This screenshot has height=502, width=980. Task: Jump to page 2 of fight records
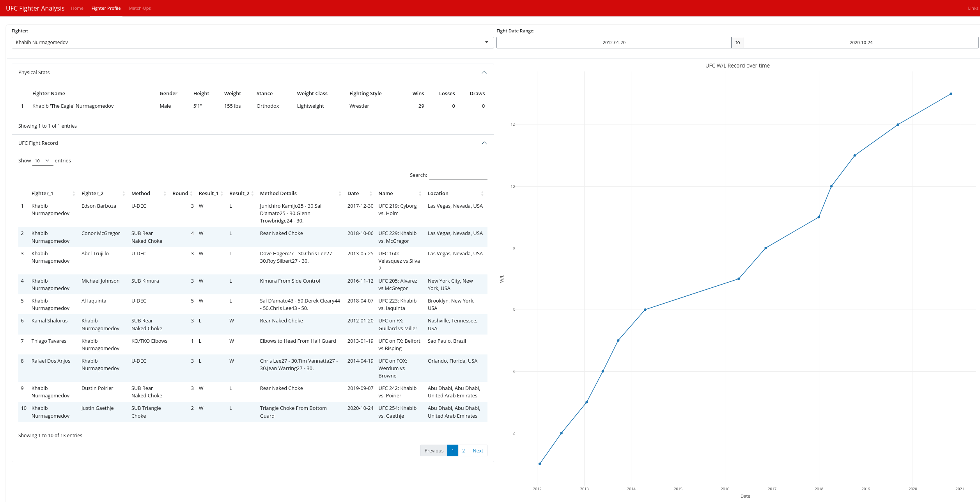[x=463, y=450]
